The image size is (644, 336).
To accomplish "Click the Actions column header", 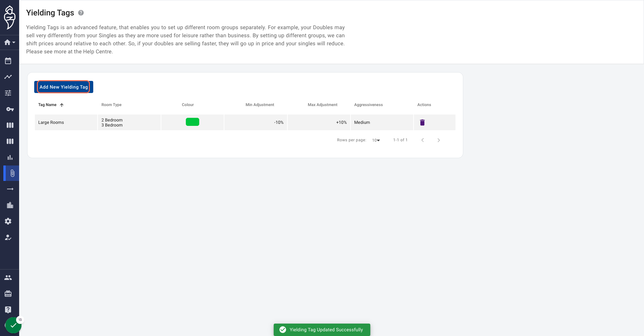I will point(424,105).
